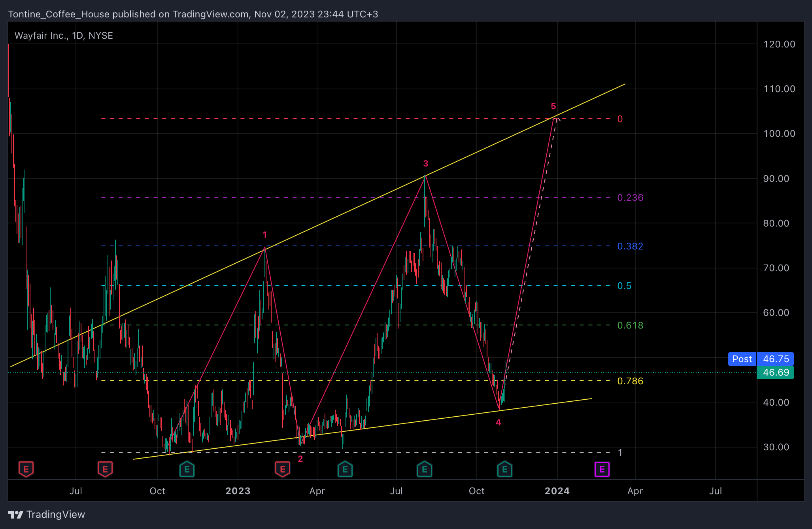Screen dimensions: 812x529
Task: Click the green earnings marker after Apr 2023
Action: pyautogui.click(x=345, y=469)
